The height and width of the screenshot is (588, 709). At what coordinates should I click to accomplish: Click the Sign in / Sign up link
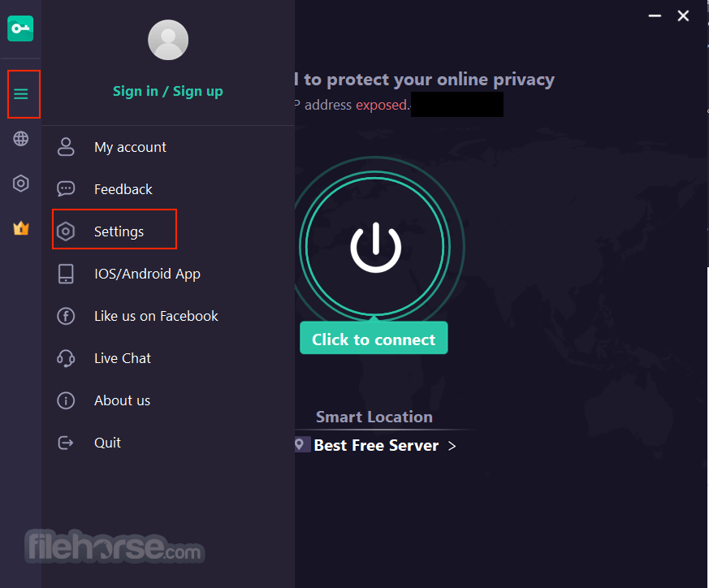(168, 91)
